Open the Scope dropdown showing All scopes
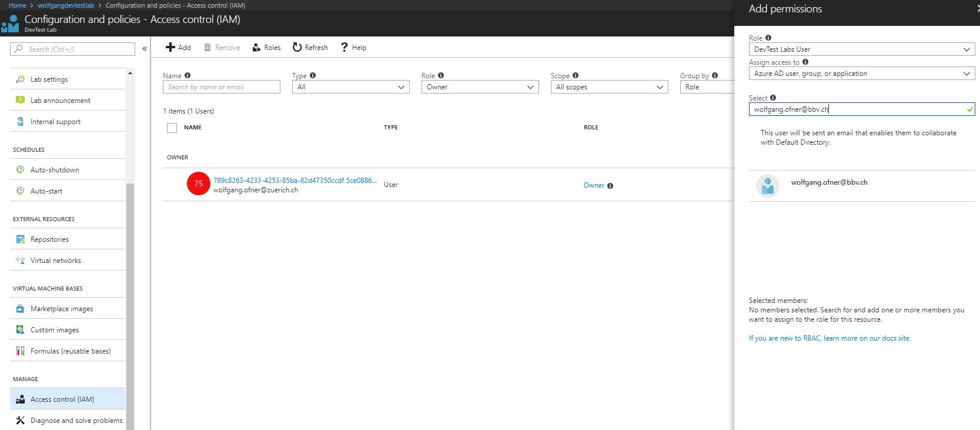Screen dimensions: 980x430 (x=609, y=87)
